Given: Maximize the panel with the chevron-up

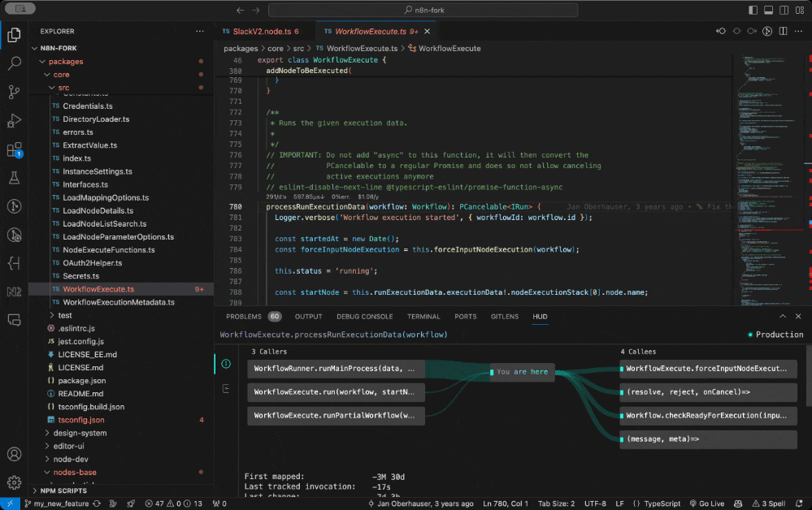Looking at the screenshot, I should point(783,317).
